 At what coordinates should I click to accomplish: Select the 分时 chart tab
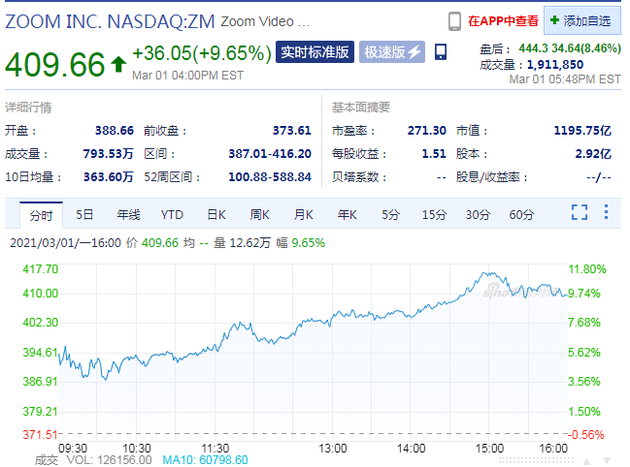[41, 215]
